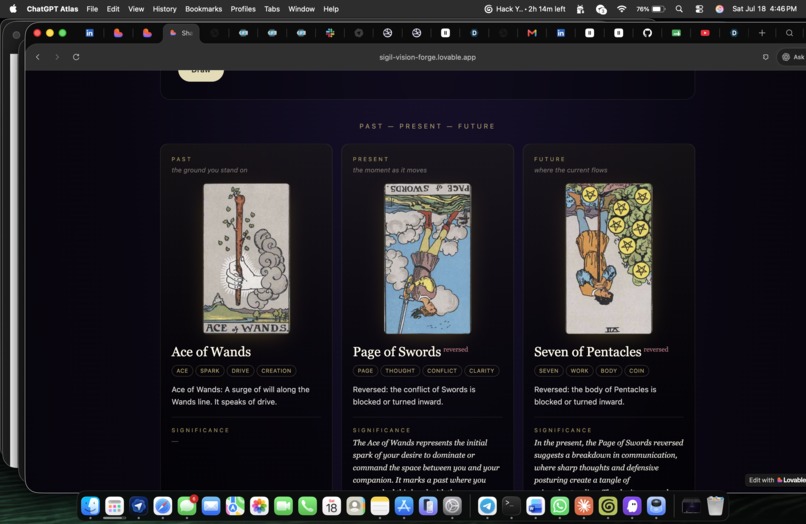Screen dimensions: 806x524
Task: Open the Trash from the Dock
Action: tap(715, 506)
